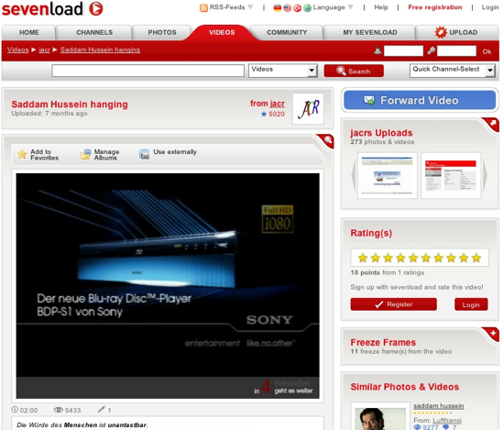Image resolution: width=504 pixels, height=430 pixels.
Task: Expand the Language dropdown arrow
Action: 350,7
